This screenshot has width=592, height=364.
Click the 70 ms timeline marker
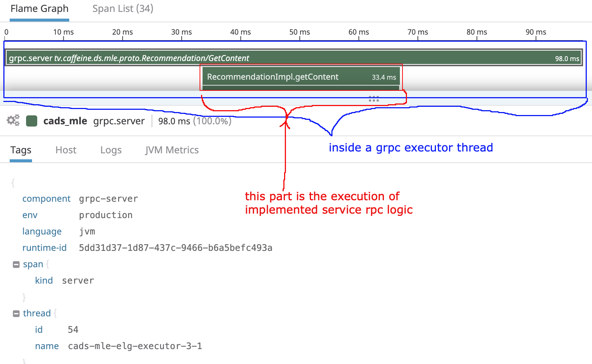pos(418,32)
